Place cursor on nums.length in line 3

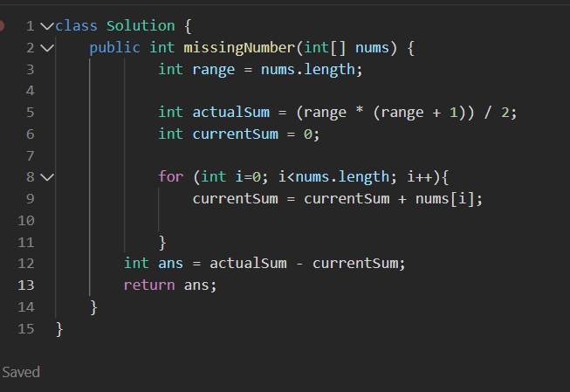(308, 70)
